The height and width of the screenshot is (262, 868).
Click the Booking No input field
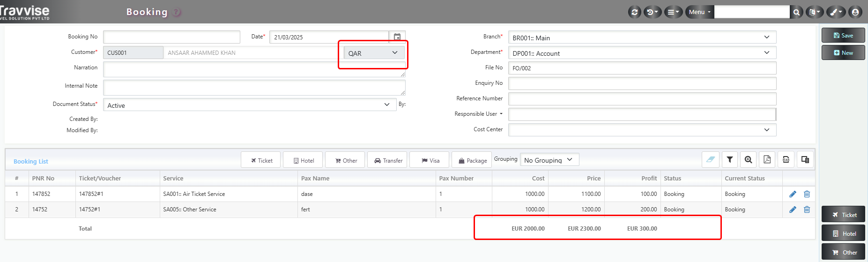click(x=171, y=37)
